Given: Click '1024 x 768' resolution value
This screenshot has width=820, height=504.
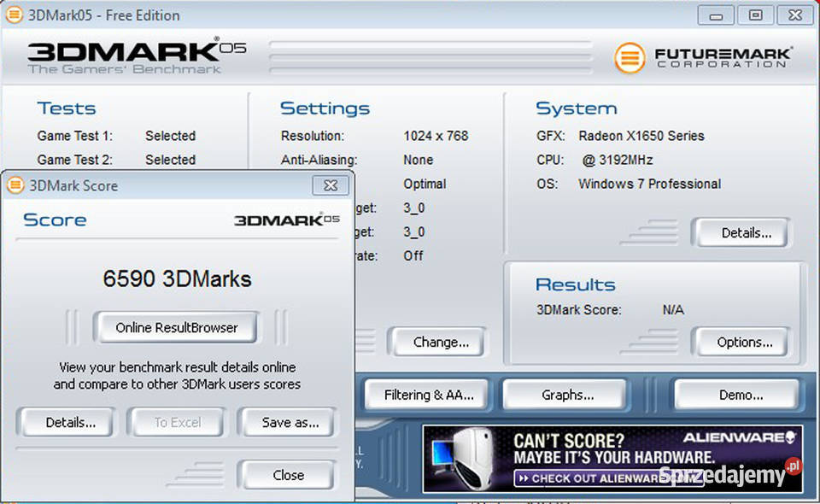Looking at the screenshot, I should pos(436,136).
